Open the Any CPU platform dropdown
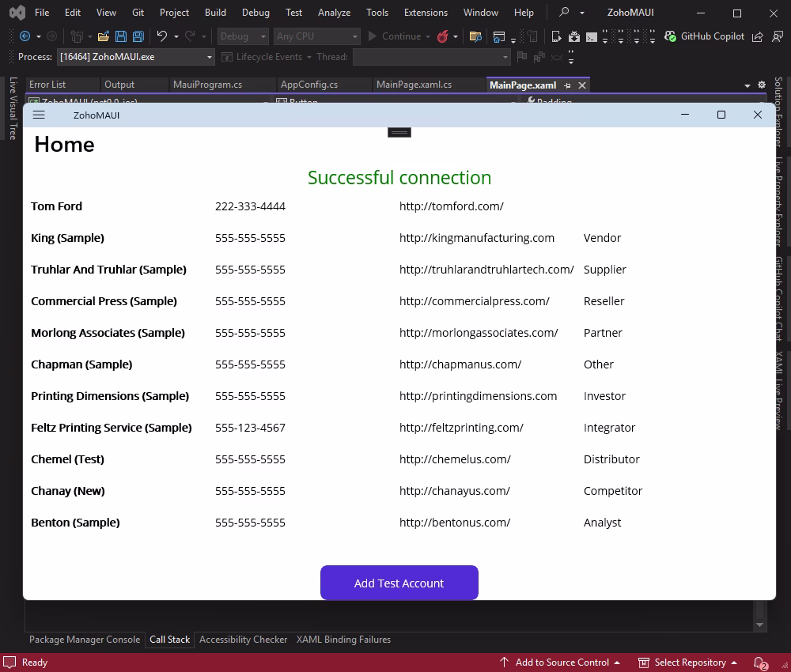791x672 pixels. 317,36
